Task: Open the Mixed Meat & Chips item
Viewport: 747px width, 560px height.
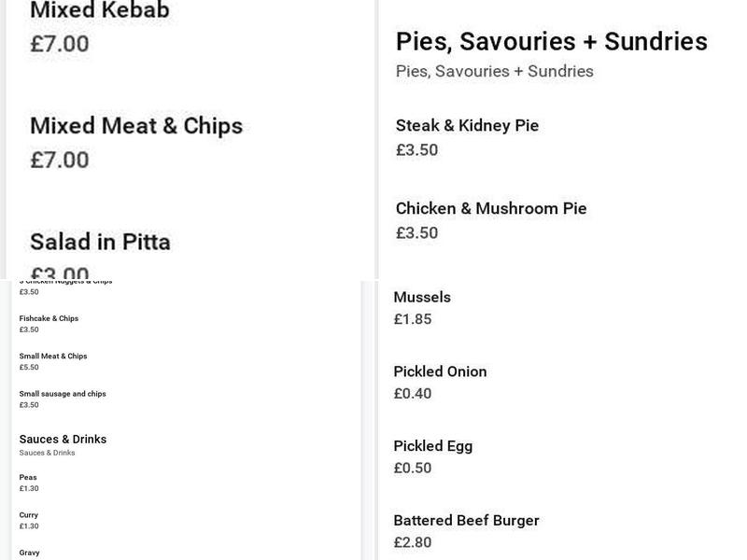Action: point(136,126)
